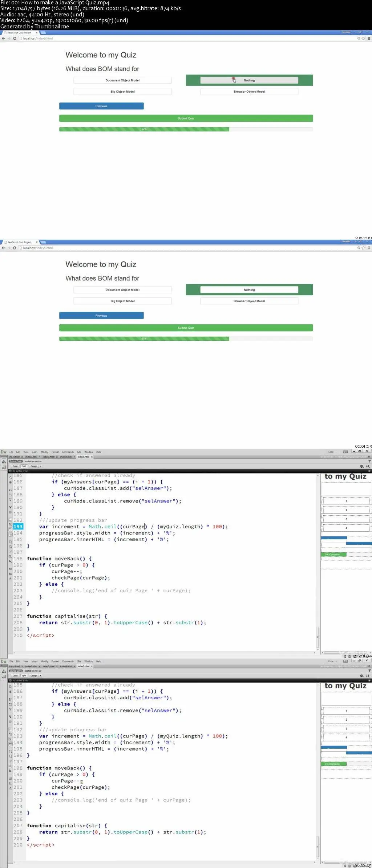Select bootstrap.min.css related file in 00:01:34 frame
The image size is (372, 868).
tap(33, 461)
